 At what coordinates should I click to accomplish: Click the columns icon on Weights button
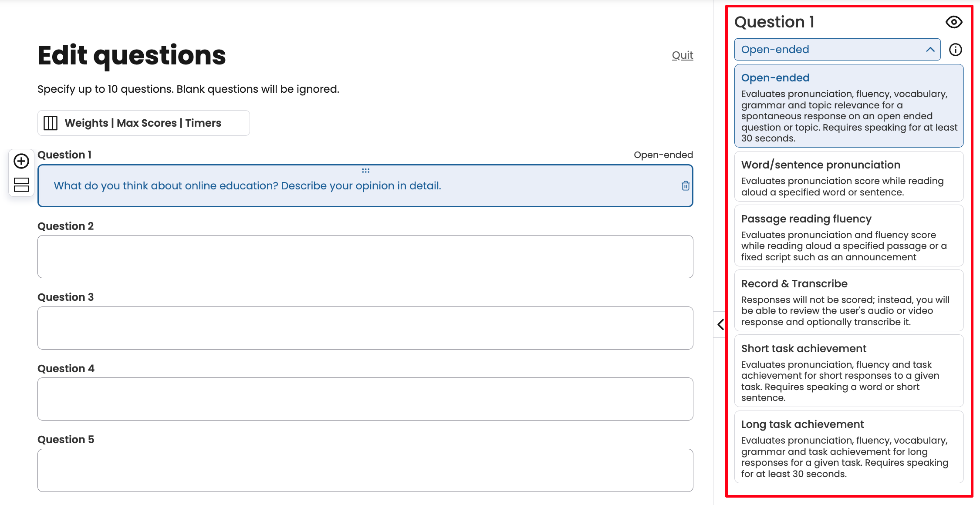pos(51,123)
